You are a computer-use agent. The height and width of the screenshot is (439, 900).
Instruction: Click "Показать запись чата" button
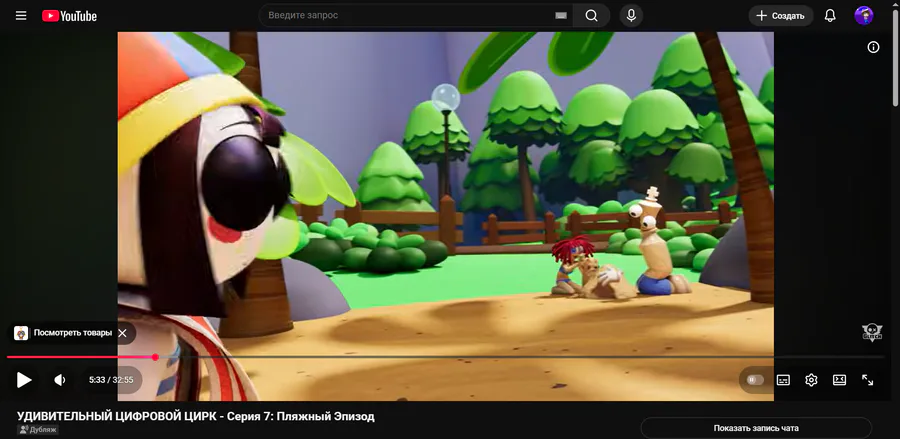click(x=756, y=428)
